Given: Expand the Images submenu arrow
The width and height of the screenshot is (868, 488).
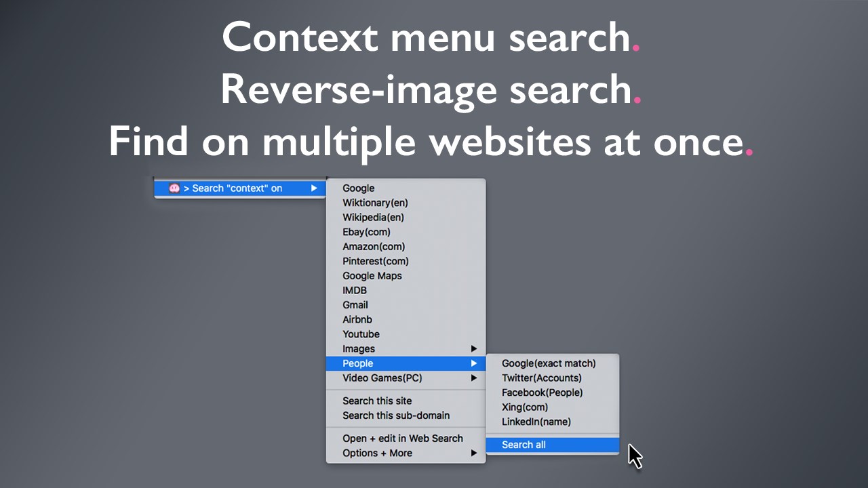Looking at the screenshot, I should pos(474,349).
